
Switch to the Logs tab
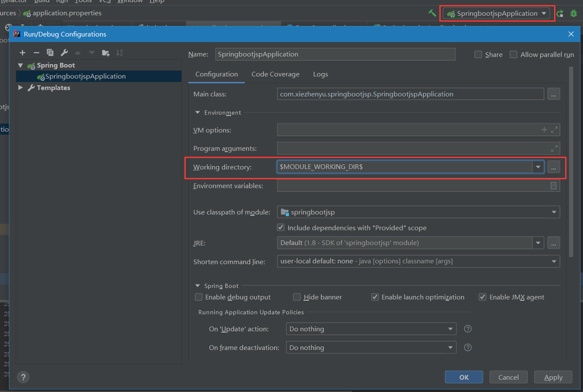(x=320, y=74)
